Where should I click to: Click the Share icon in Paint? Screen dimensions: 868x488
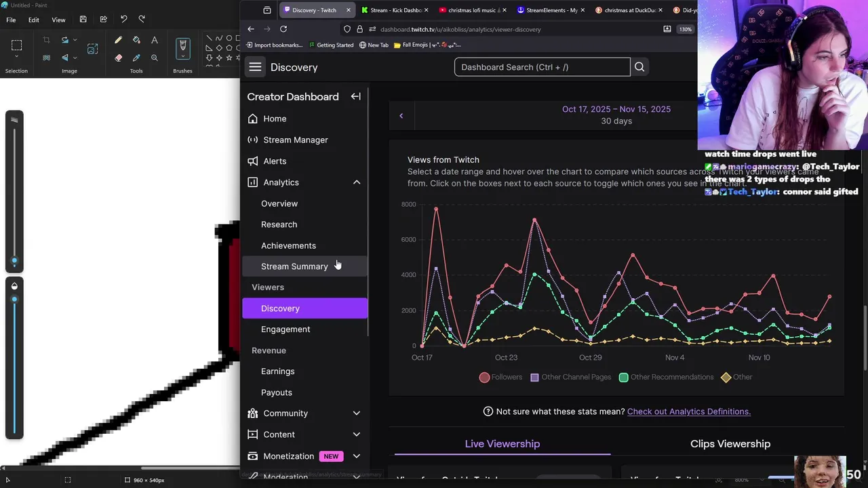point(103,20)
